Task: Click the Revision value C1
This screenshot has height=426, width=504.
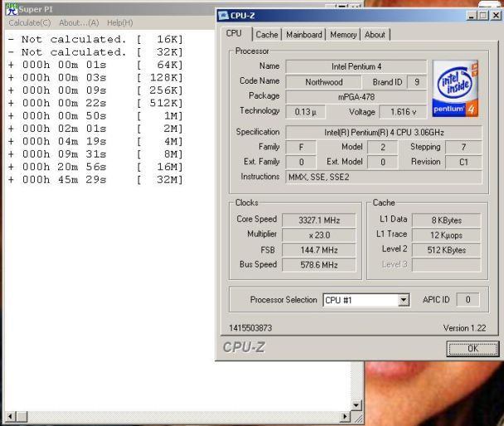Action: [463, 162]
